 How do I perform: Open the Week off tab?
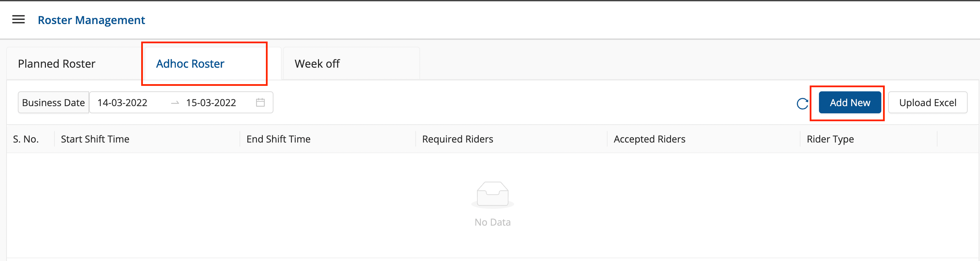[x=317, y=64]
